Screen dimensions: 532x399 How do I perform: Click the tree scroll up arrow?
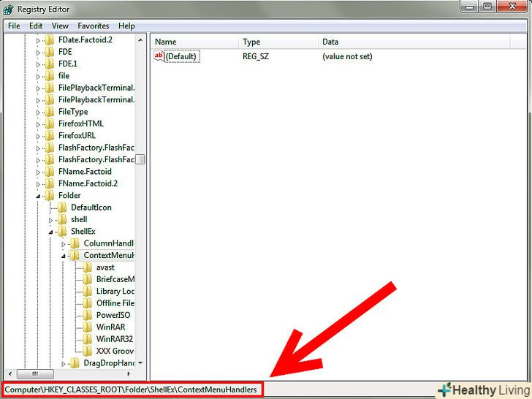click(x=140, y=40)
